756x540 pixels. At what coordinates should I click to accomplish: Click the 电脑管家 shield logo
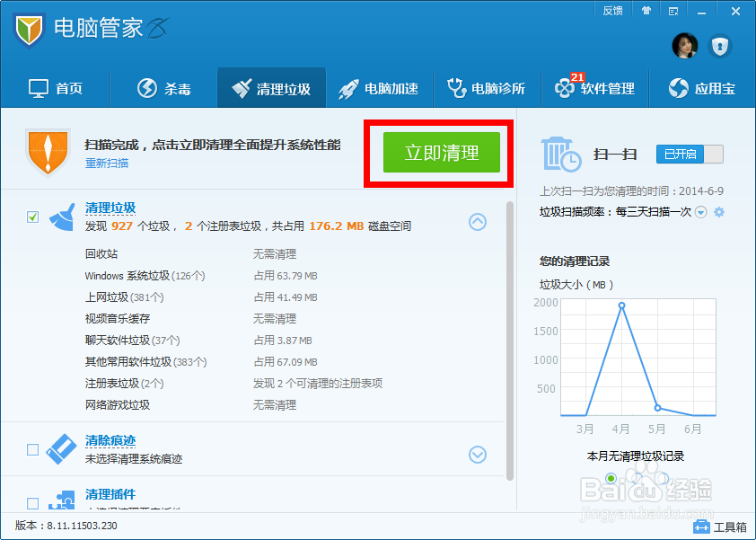click(x=29, y=30)
